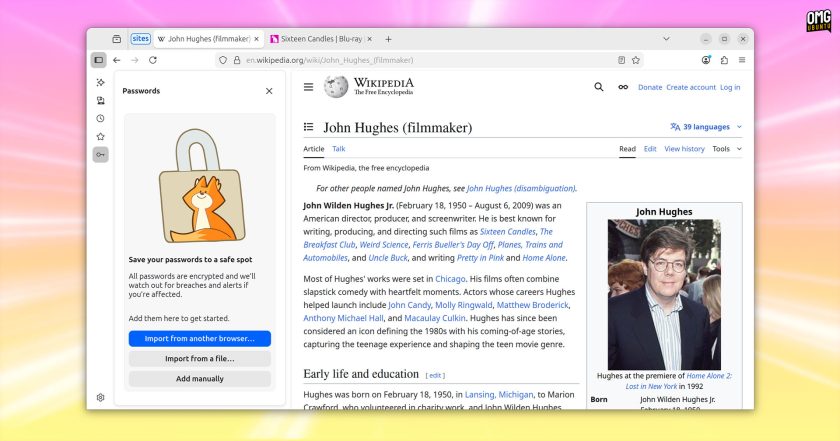Close the Passwords panel
Screen dimensions: 840x441
point(269,91)
